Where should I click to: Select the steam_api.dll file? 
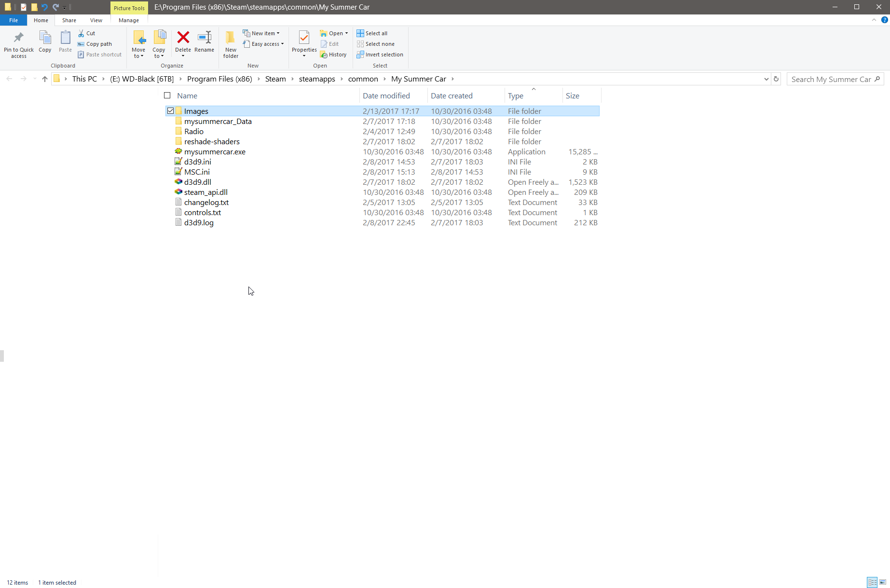pyautogui.click(x=205, y=192)
